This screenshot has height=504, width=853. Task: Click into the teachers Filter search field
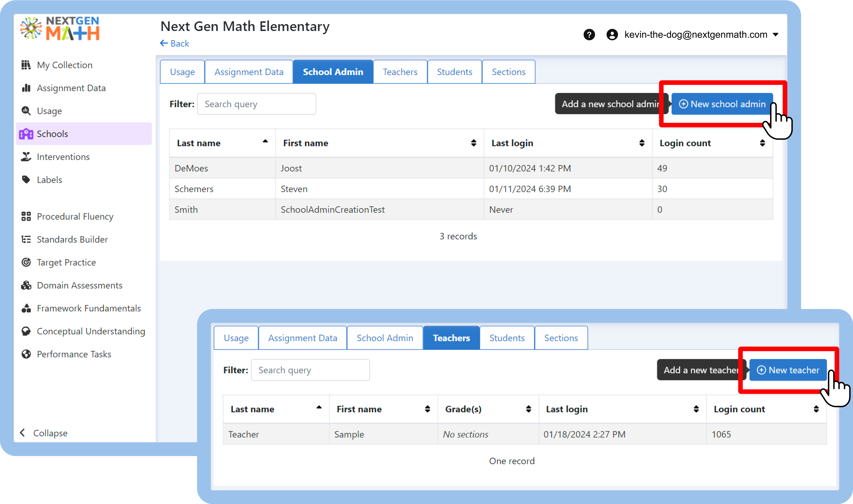click(310, 370)
